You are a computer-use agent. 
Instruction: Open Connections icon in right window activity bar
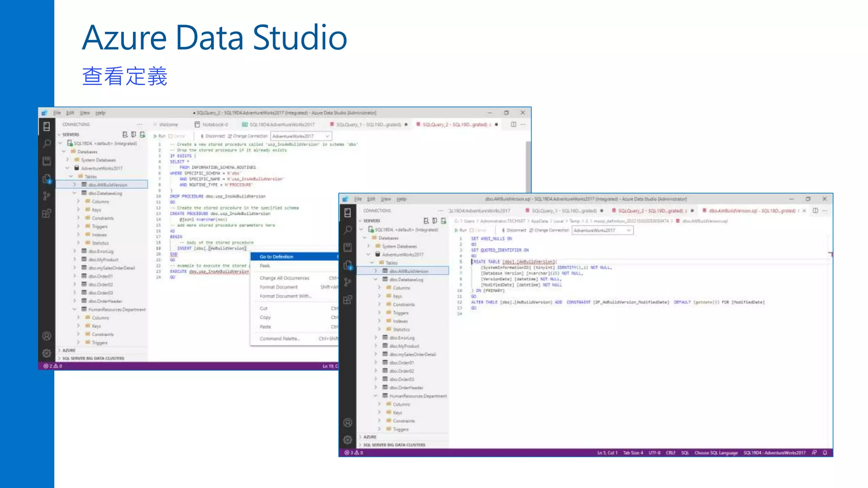(348, 213)
